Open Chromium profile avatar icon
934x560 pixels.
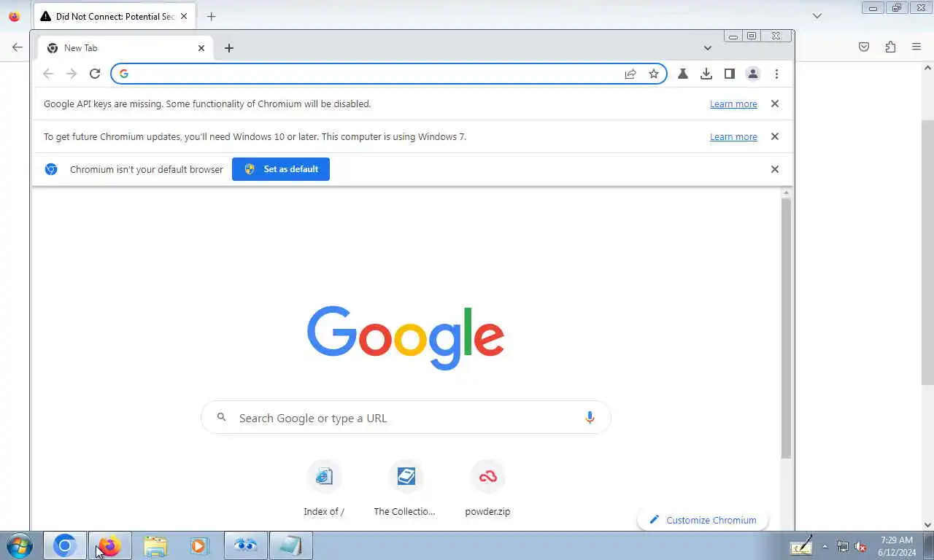coord(753,74)
